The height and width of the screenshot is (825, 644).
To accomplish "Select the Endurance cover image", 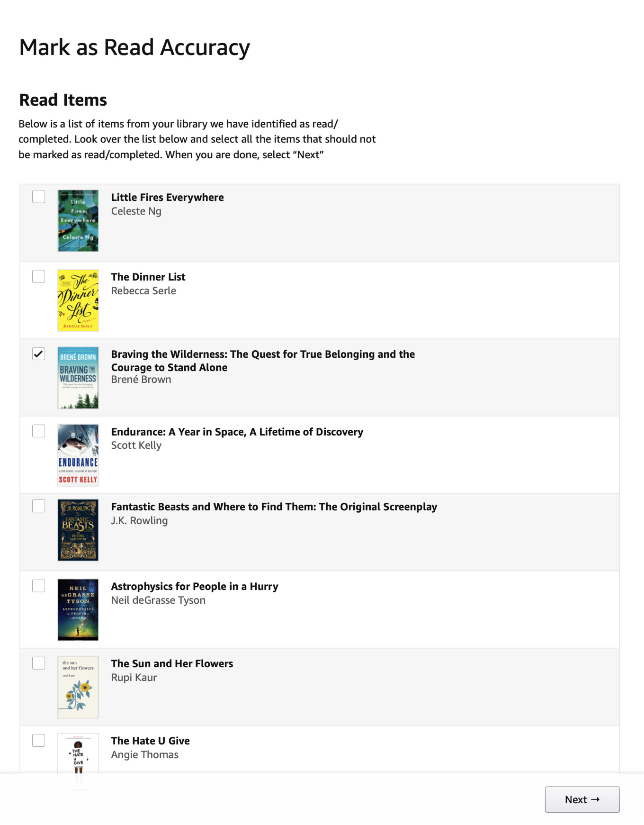I will [78, 455].
